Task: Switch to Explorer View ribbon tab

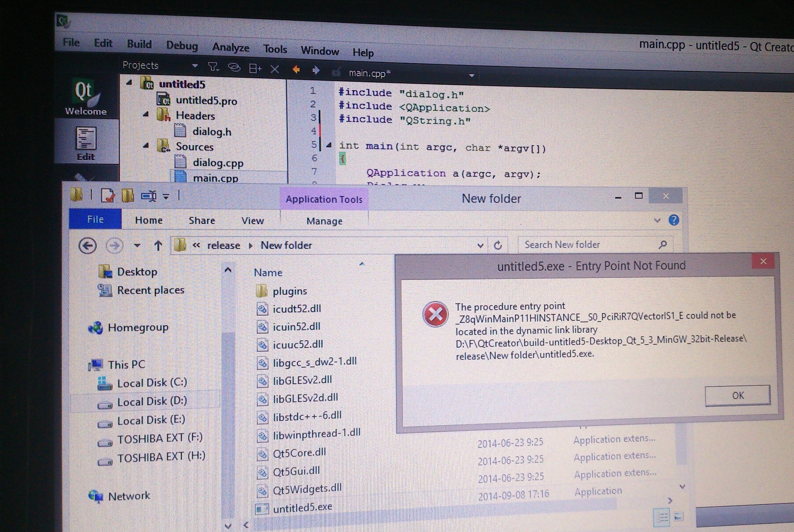Action: (252, 221)
